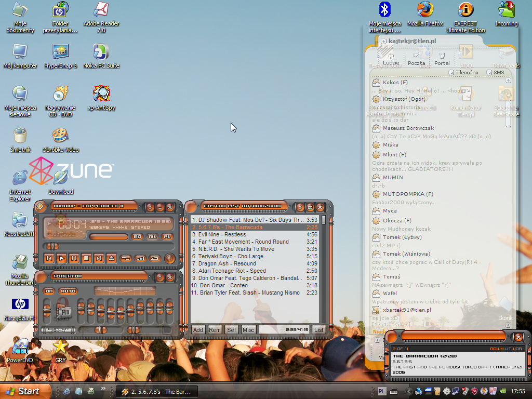The height and width of the screenshot is (399, 532).
Task: Expand hidden tray icons arrow in taskbar
Action: 409,392
